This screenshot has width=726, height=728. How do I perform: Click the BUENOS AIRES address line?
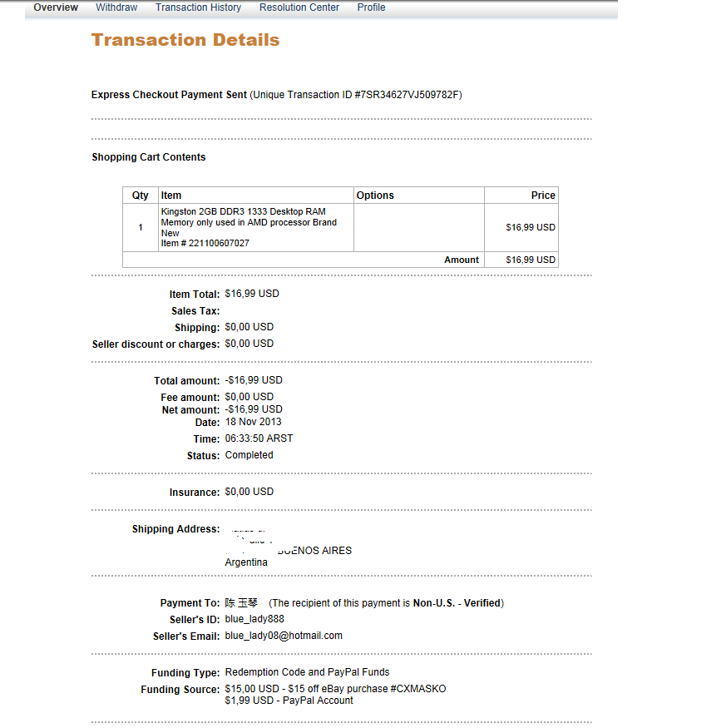pos(314,551)
